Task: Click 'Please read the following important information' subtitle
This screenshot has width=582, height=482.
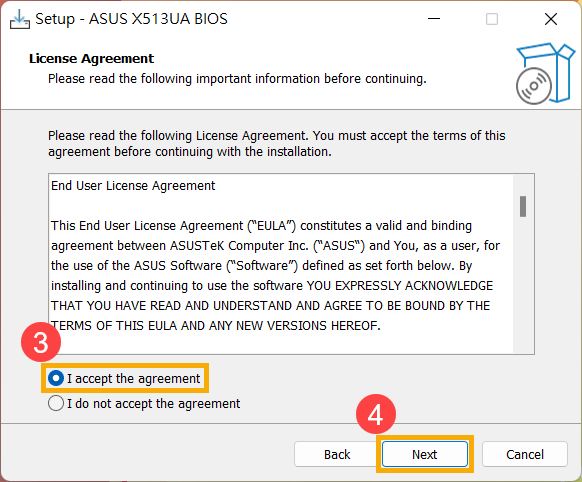Action: pyautogui.click(x=237, y=79)
